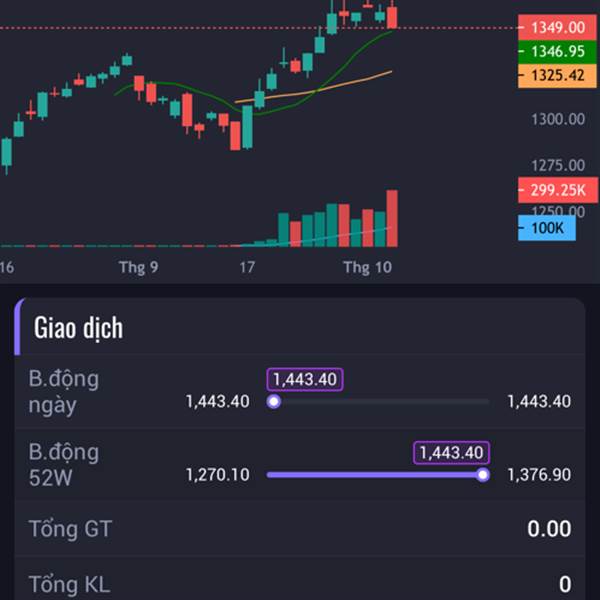Click the orange 1325.42 moving average label
Screen dimensions: 600x600
pos(557,75)
